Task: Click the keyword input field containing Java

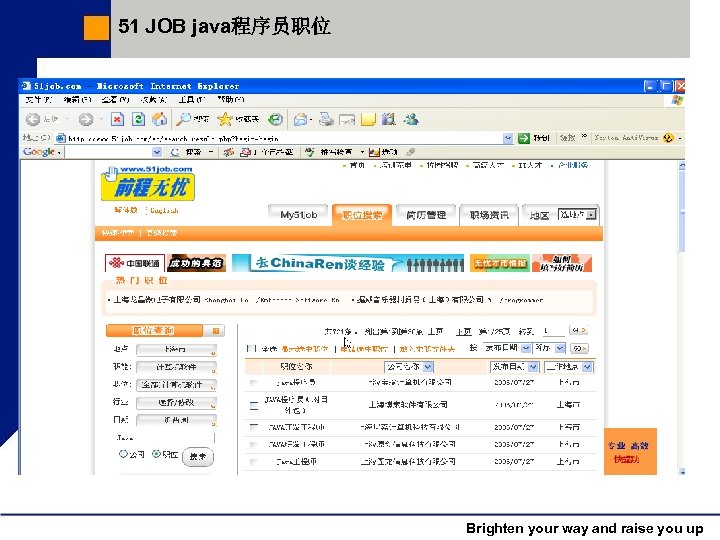Action: (164, 437)
